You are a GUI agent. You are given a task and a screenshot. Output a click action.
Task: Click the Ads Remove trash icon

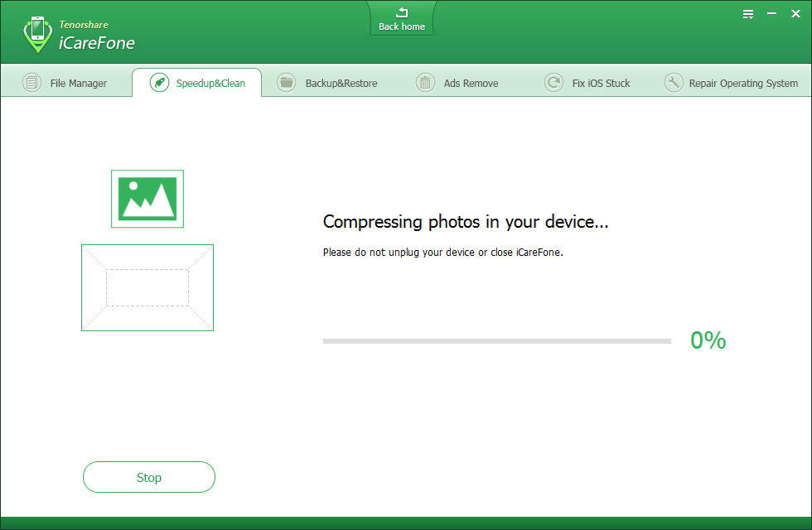click(425, 83)
